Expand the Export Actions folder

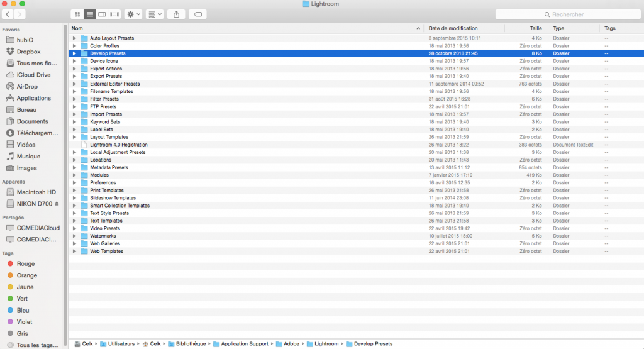[74, 69]
